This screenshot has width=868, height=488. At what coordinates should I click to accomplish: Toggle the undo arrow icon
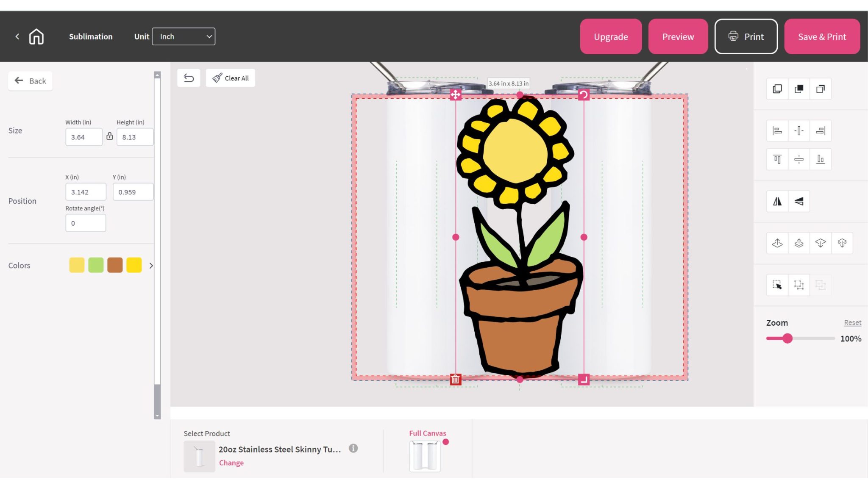[x=188, y=78]
